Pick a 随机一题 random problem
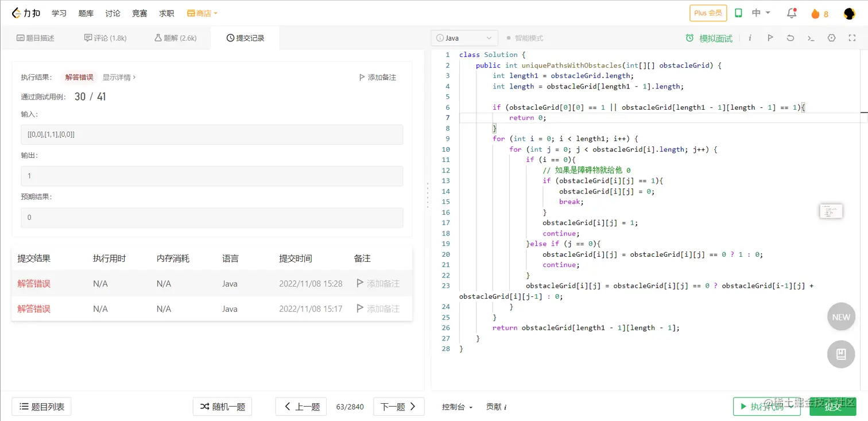The image size is (868, 421). pyautogui.click(x=222, y=407)
